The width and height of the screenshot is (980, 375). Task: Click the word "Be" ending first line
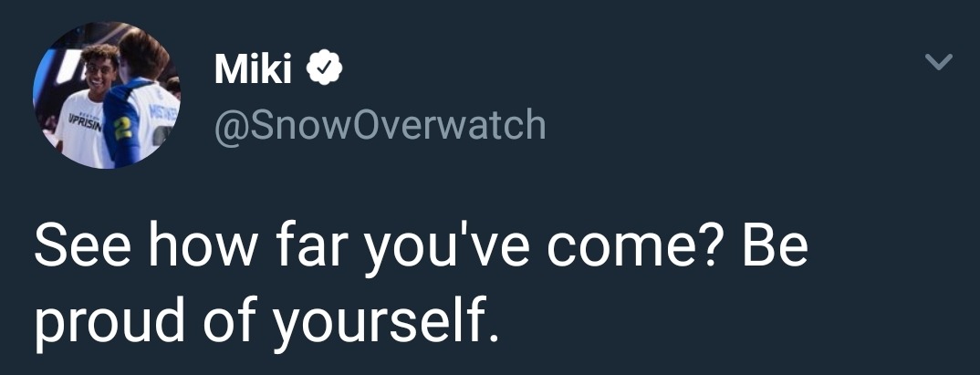coord(775,246)
